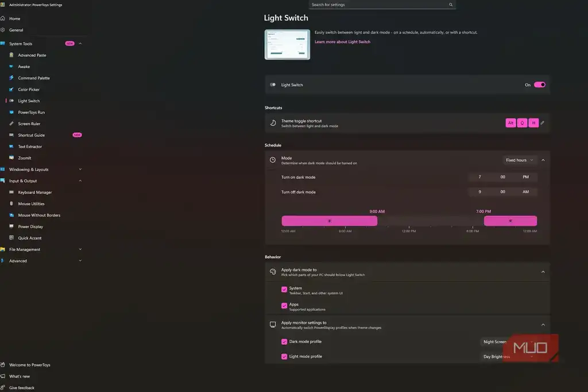Image resolution: width=588 pixels, height=392 pixels.
Task: Collapse System Tools group chevron
Action: coord(80,44)
